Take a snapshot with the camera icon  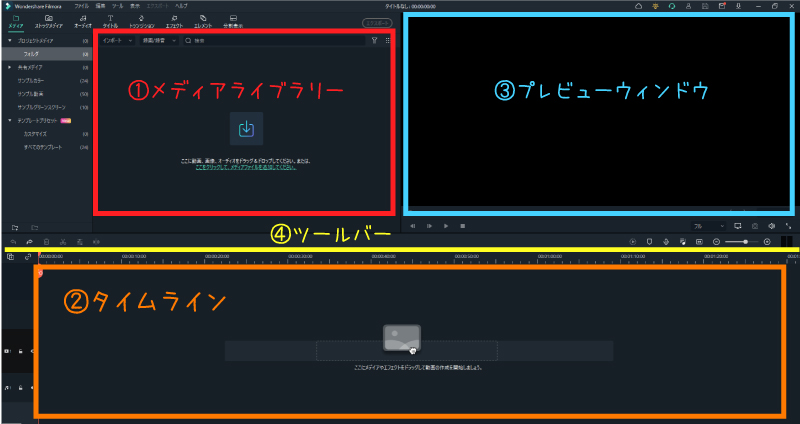tap(754, 226)
